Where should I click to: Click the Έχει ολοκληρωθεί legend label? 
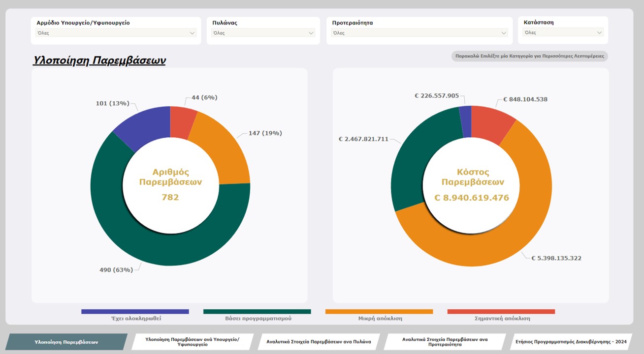click(x=136, y=319)
